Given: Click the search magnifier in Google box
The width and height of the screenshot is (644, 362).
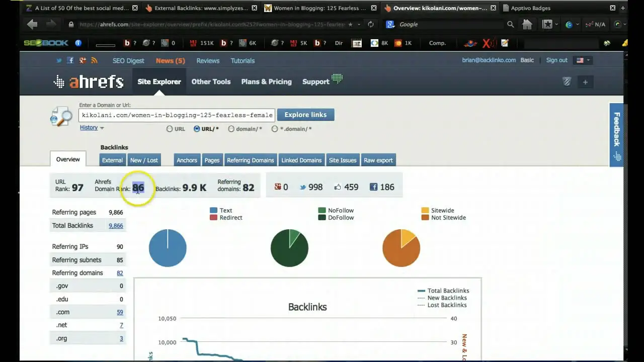Looking at the screenshot, I should click(511, 24).
